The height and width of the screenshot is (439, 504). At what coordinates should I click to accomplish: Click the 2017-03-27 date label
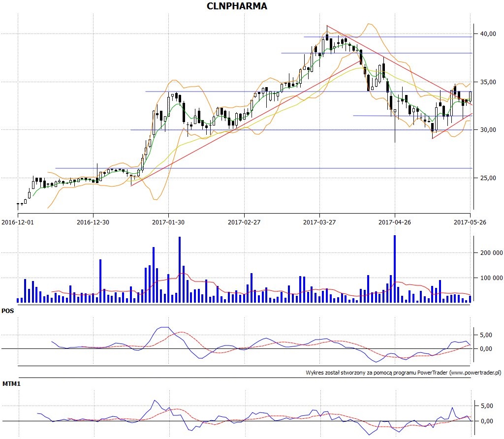click(x=319, y=222)
